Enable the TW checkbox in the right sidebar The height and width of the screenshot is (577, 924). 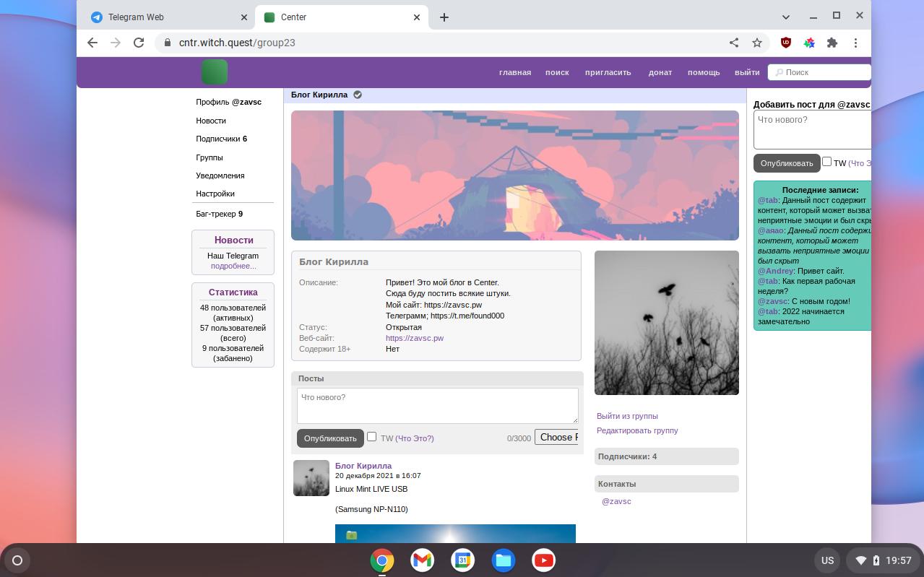tap(827, 162)
